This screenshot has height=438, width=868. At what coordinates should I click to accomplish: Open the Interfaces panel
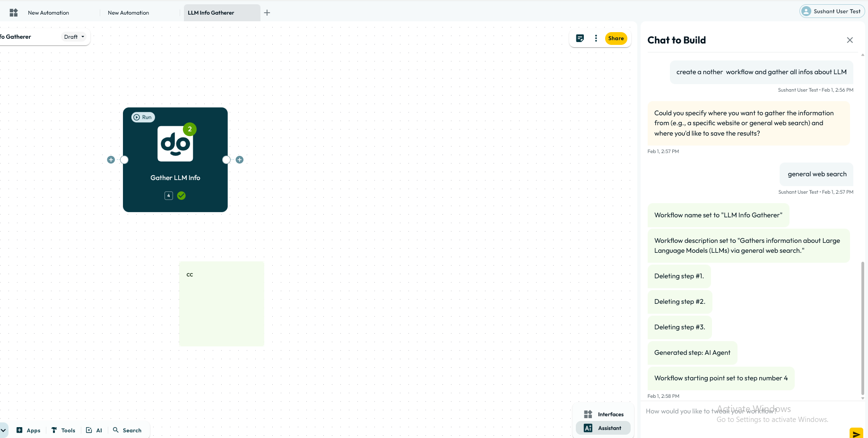603,414
